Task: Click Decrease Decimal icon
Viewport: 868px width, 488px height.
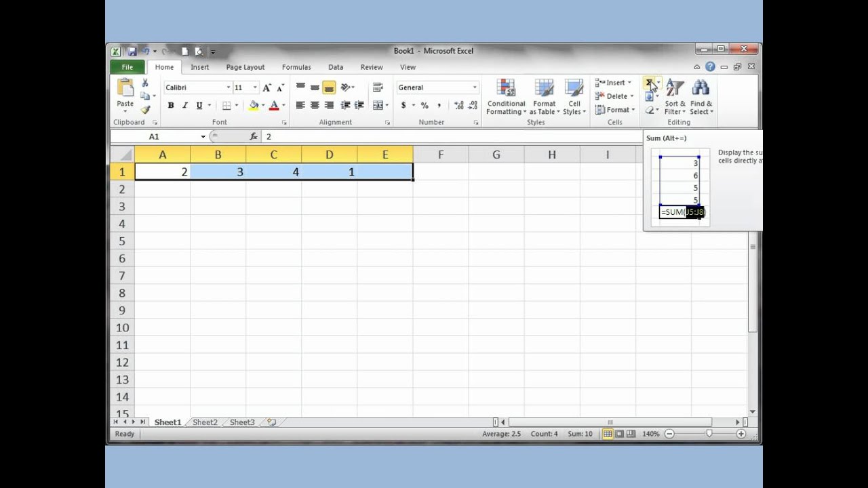Action: pos(473,105)
